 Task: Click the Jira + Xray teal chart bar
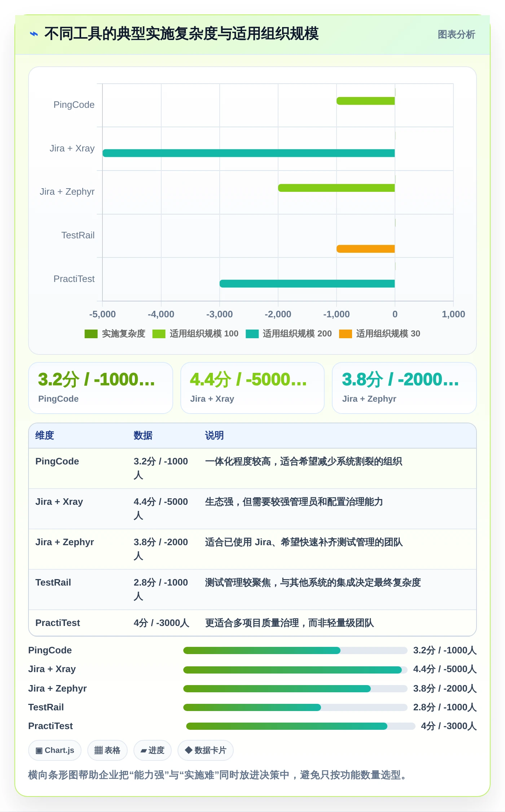click(x=249, y=153)
